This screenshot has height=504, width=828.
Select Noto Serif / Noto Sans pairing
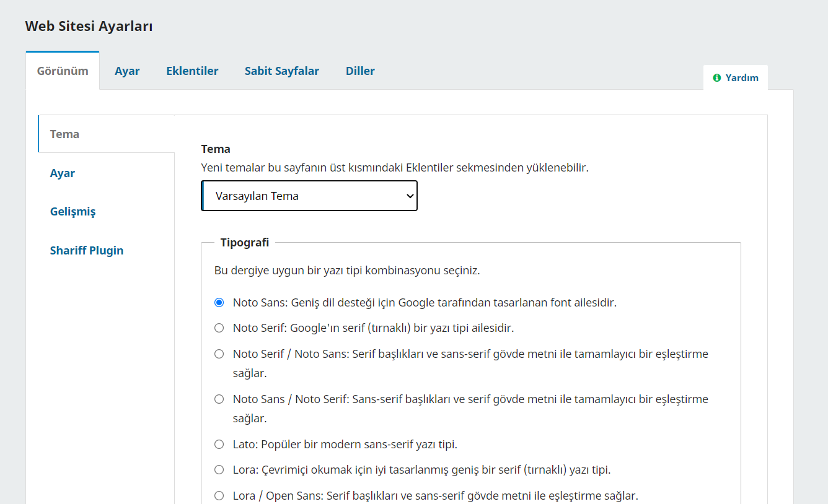click(219, 354)
